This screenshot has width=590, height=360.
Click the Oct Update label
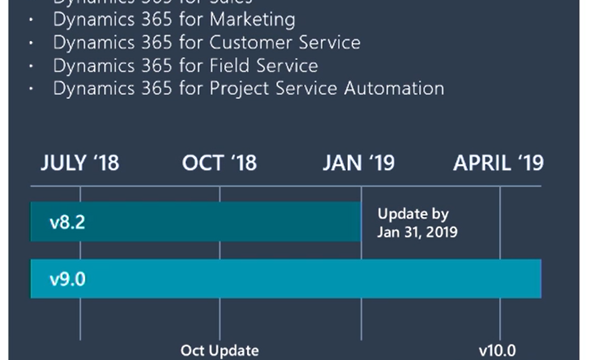coord(220,351)
